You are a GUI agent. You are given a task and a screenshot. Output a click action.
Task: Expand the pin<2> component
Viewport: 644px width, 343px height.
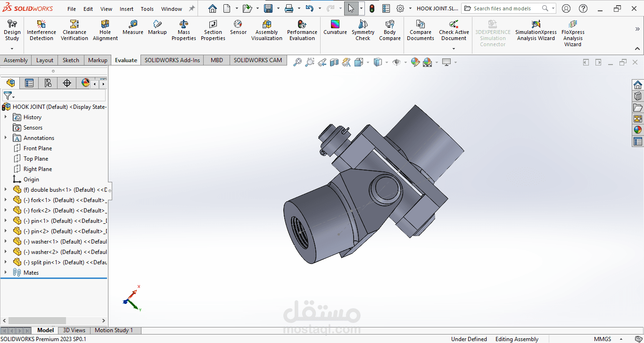coord(6,231)
